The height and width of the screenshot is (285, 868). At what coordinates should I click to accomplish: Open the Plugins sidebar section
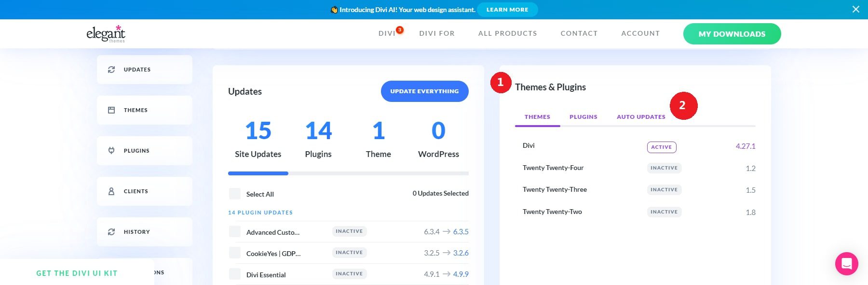point(145,151)
